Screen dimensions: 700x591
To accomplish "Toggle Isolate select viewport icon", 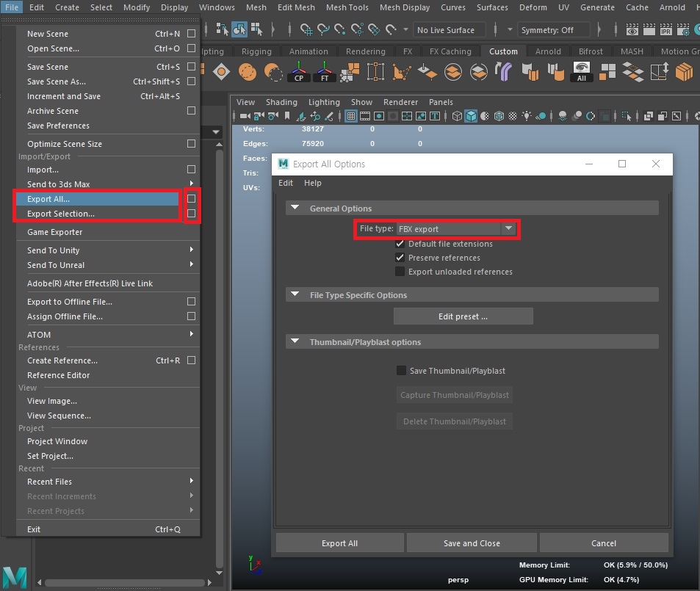I will pyautogui.click(x=627, y=117).
